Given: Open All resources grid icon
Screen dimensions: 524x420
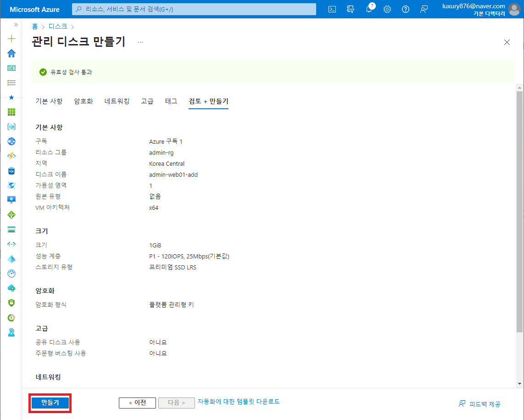Looking at the screenshot, I should coord(11,112).
